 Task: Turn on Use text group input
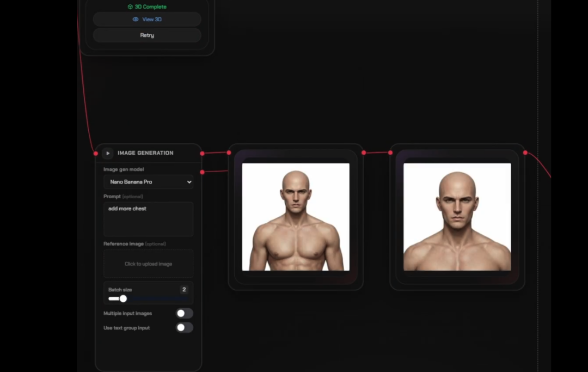pos(184,328)
